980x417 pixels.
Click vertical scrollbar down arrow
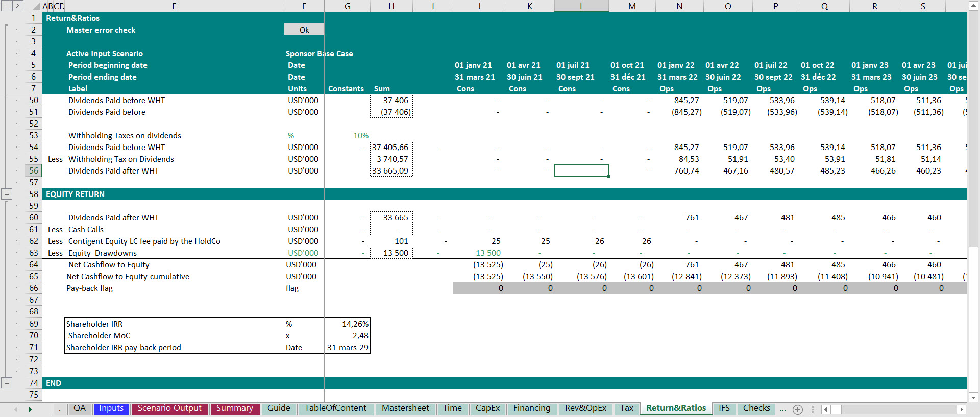973,397
